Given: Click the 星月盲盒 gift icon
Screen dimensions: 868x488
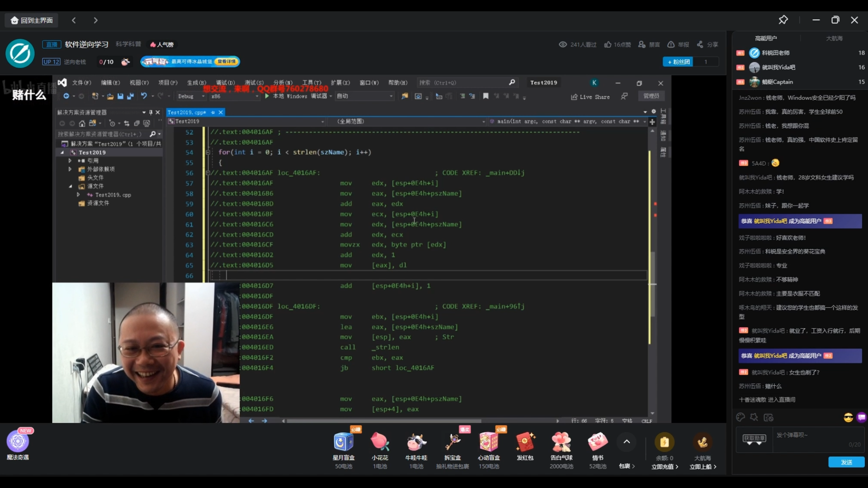Looking at the screenshot, I should coord(344,442).
